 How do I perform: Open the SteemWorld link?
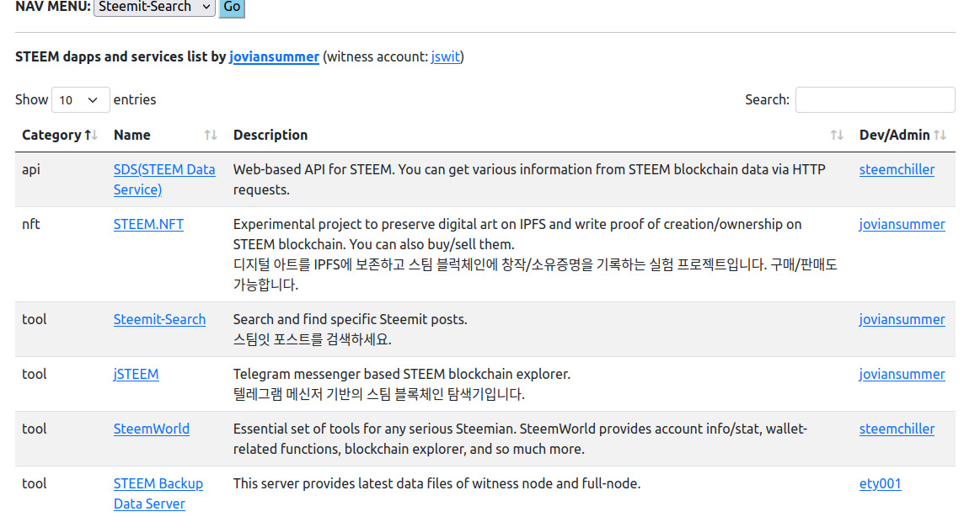pos(151,429)
